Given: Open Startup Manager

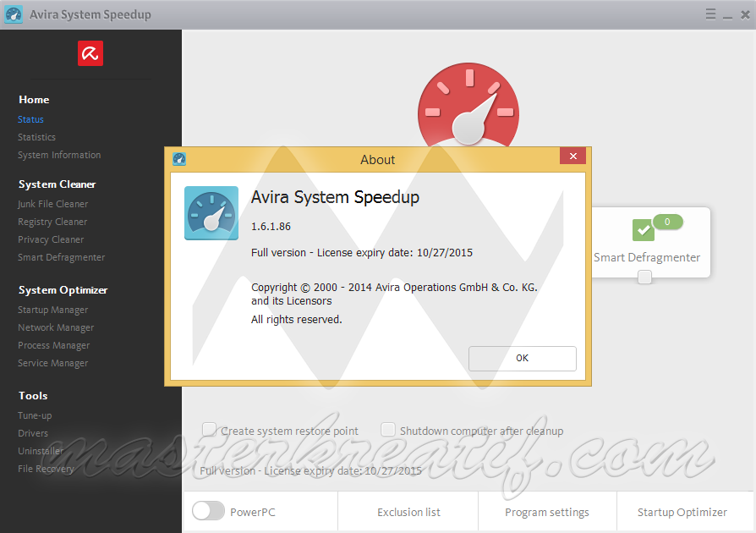Looking at the screenshot, I should [x=53, y=310].
